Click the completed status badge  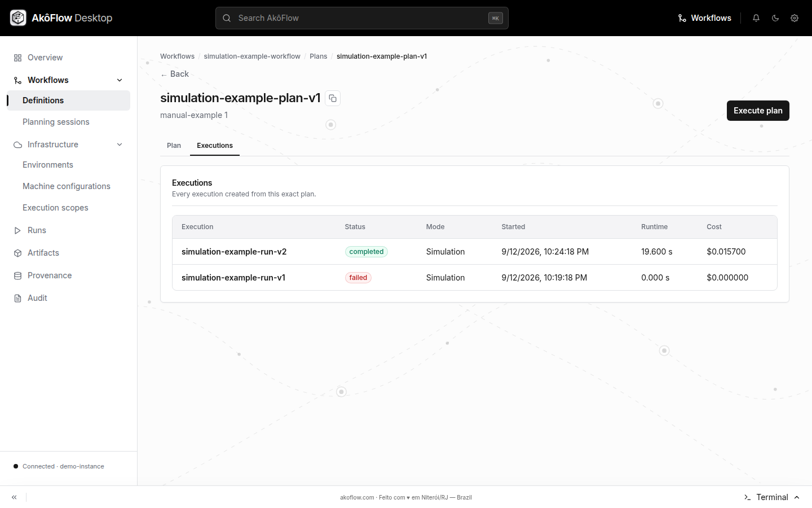pyautogui.click(x=367, y=252)
